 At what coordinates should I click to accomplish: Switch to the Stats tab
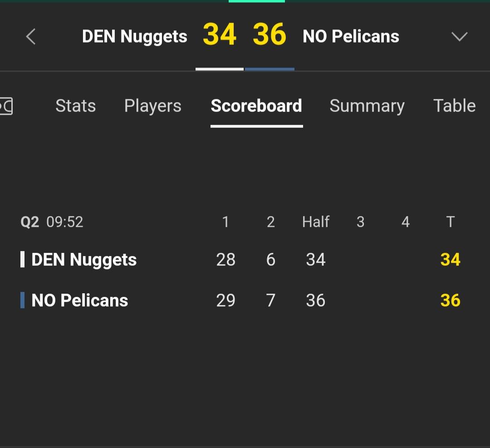(x=76, y=106)
